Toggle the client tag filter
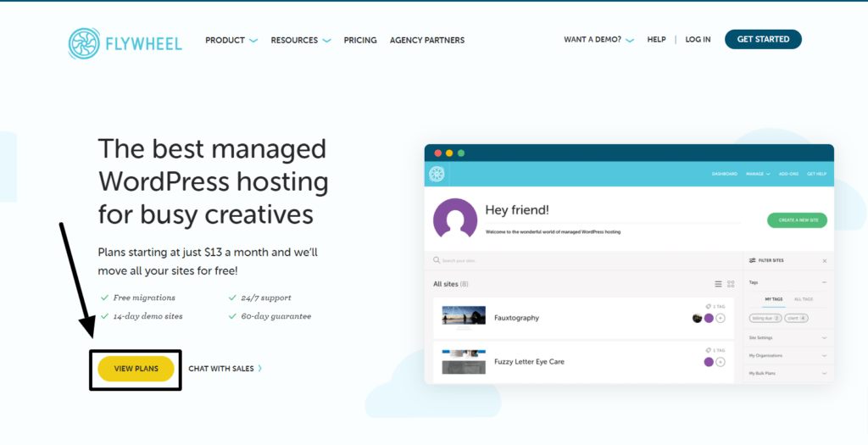Image resolution: width=868 pixels, height=445 pixels. (796, 318)
